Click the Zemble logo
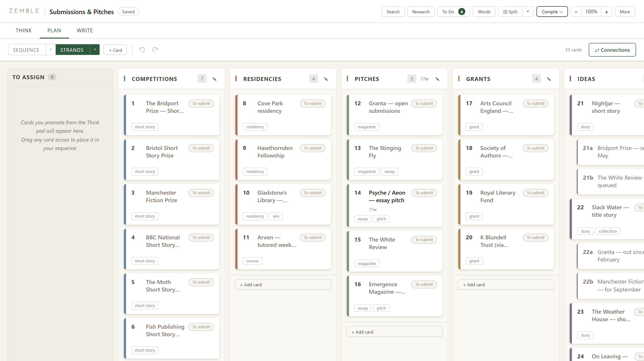 pos(24,11)
